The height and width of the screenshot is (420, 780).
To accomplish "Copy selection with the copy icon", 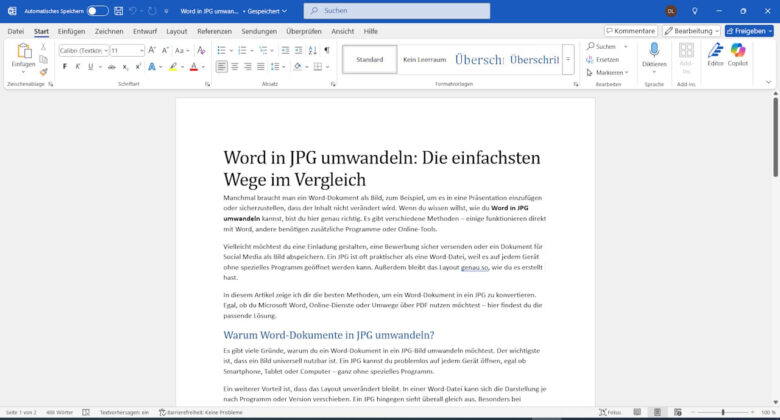I will tap(43, 59).
